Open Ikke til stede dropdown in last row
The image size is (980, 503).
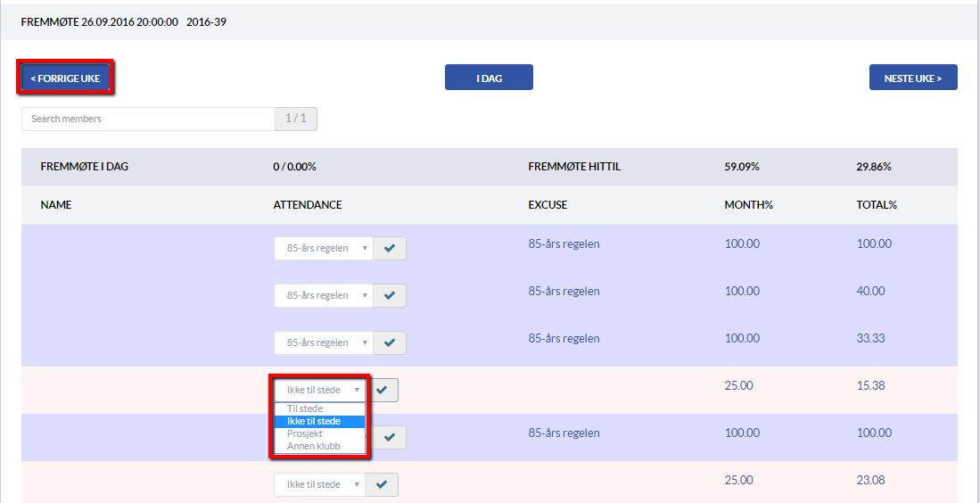[319, 484]
